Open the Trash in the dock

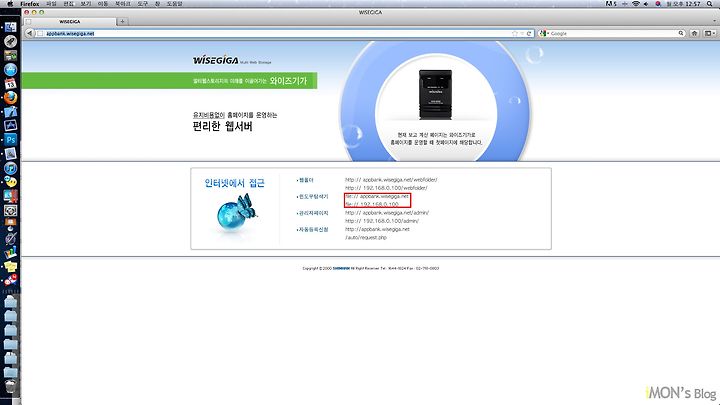[x=10, y=387]
